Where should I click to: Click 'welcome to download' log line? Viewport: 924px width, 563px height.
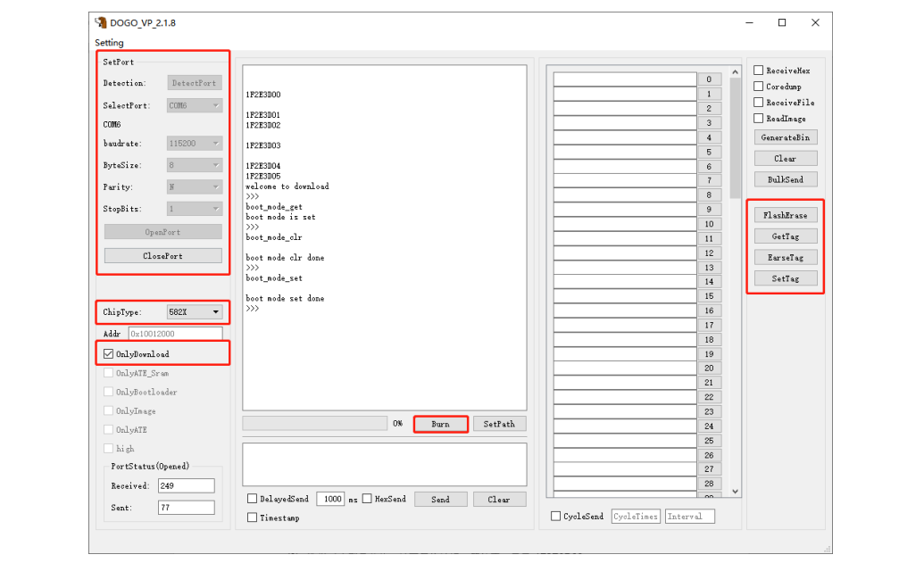[x=287, y=186]
